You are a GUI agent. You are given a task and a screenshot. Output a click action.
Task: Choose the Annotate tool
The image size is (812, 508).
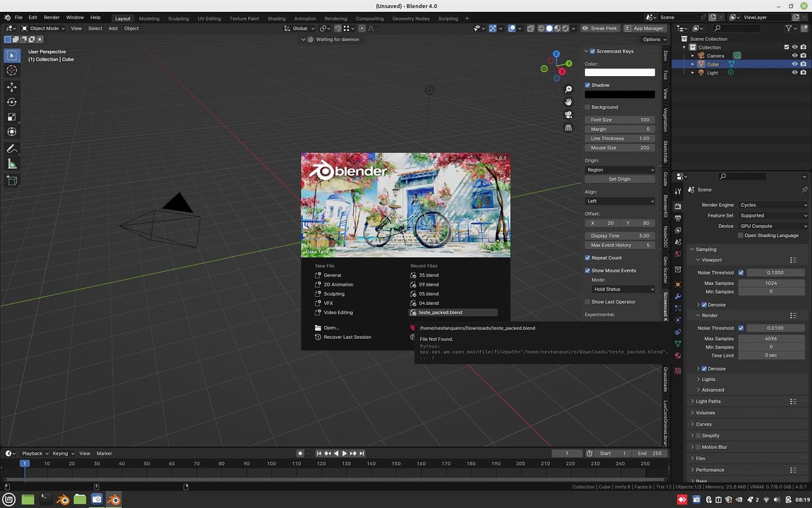pyautogui.click(x=12, y=149)
